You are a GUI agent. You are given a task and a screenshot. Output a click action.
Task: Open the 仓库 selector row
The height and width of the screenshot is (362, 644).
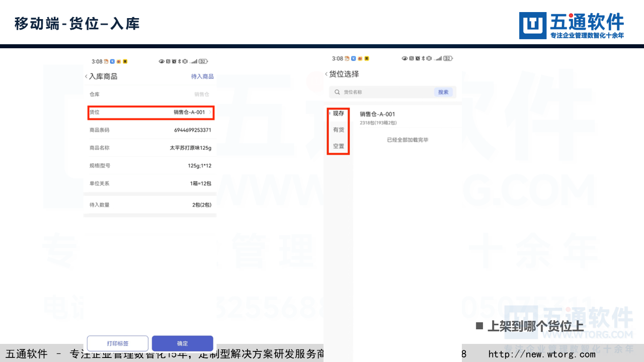[150, 94]
